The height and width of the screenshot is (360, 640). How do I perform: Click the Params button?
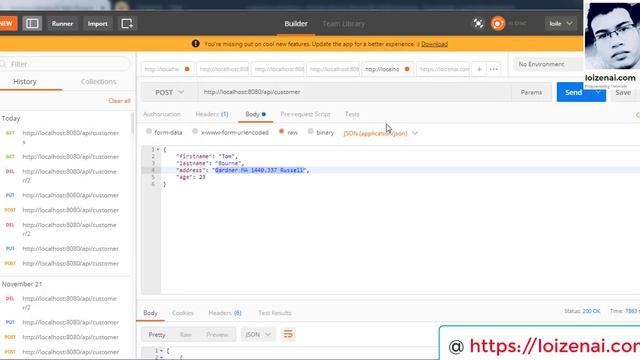pyautogui.click(x=531, y=92)
